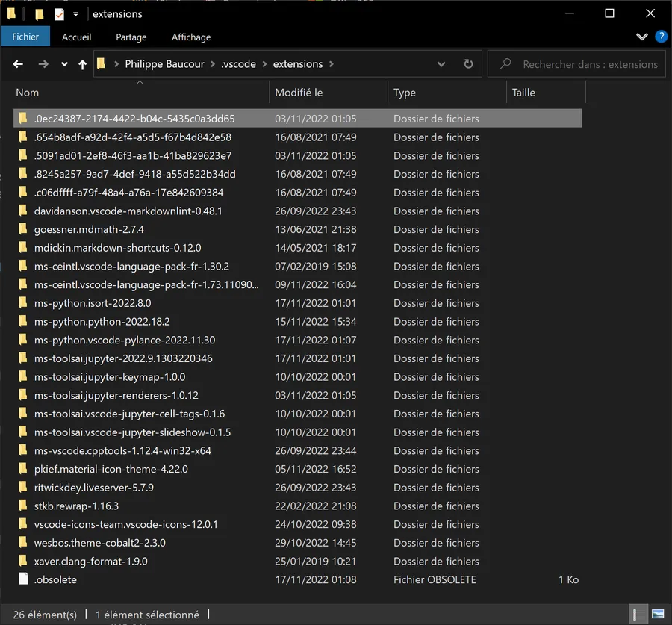Expand the chevron before Philippe Baucour
The image size is (672, 625).
[x=116, y=64]
